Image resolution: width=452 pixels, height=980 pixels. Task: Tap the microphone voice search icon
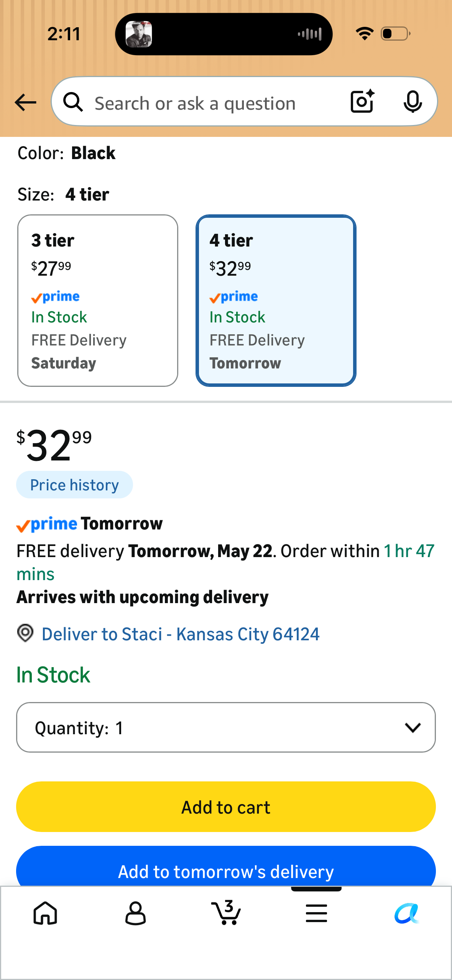413,102
